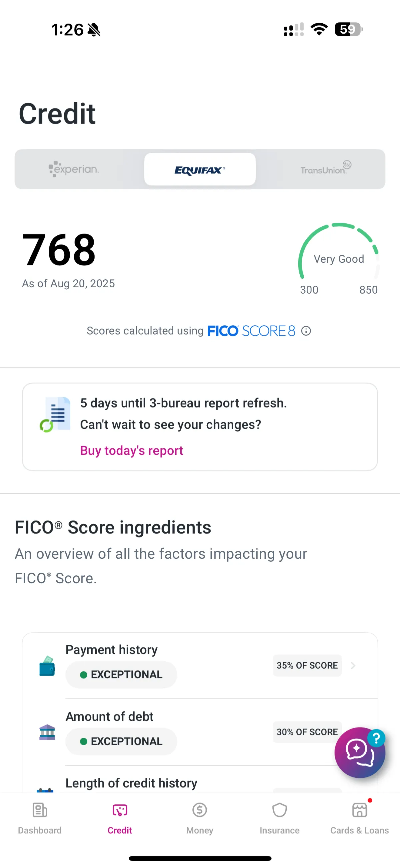400x868 pixels.
Task: Tap the 768 credit score number
Action: tap(59, 250)
